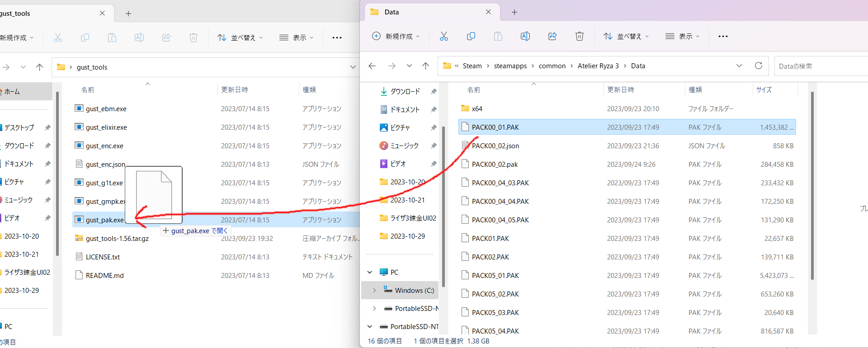Image resolution: width=868 pixels, height=348 pixels.
Task: Refresh the Data folder view
Action: pyautogui.click(x=758, y=66)
